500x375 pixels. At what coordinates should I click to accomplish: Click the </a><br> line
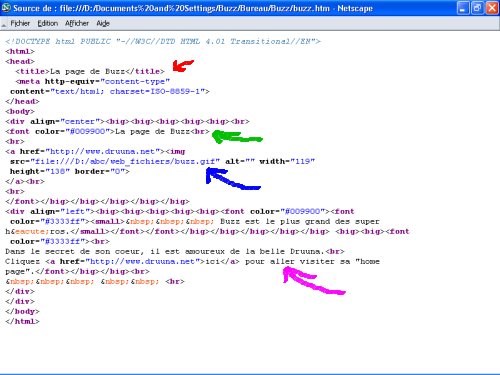pyautogui.click(x=25, y=181)
